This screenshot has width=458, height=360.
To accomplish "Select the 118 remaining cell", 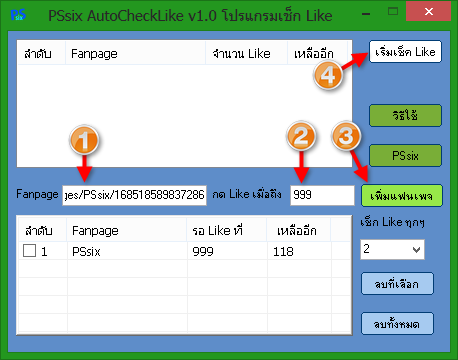I will click(x=299, y=251).
